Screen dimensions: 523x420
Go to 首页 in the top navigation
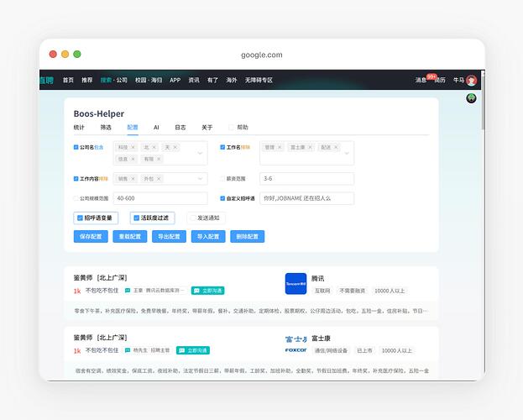click(68, 80)
